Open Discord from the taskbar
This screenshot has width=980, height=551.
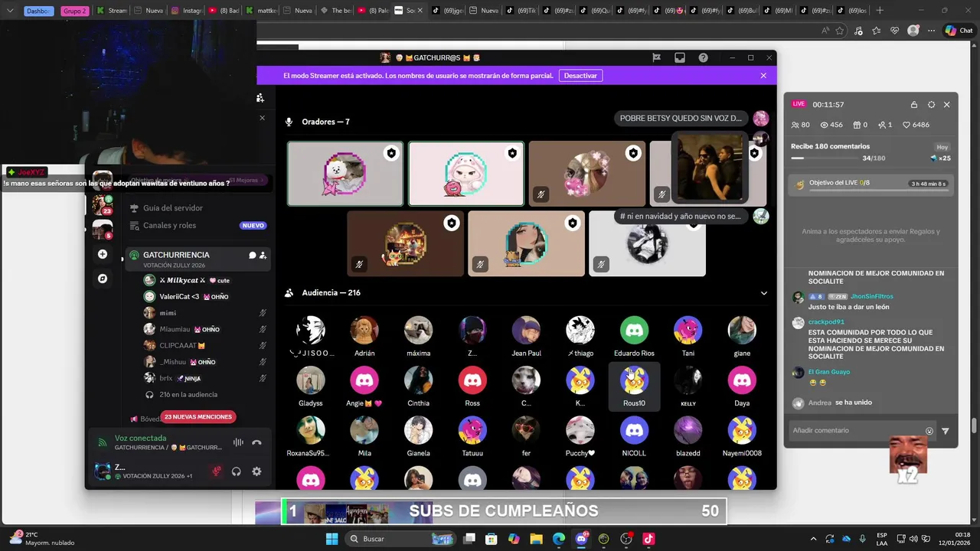581,539
